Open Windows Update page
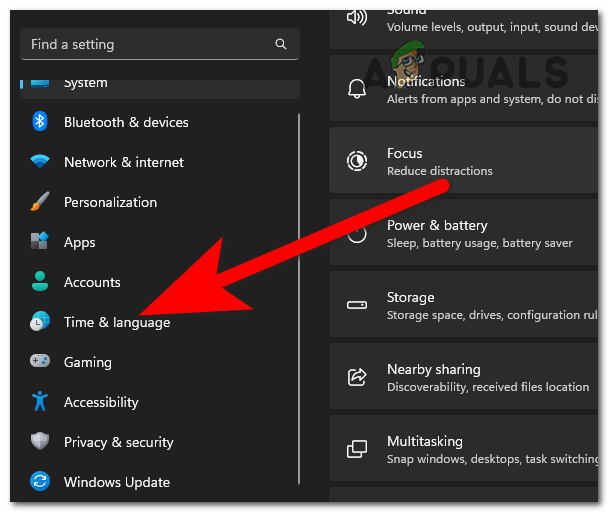 tap(160, 482)
